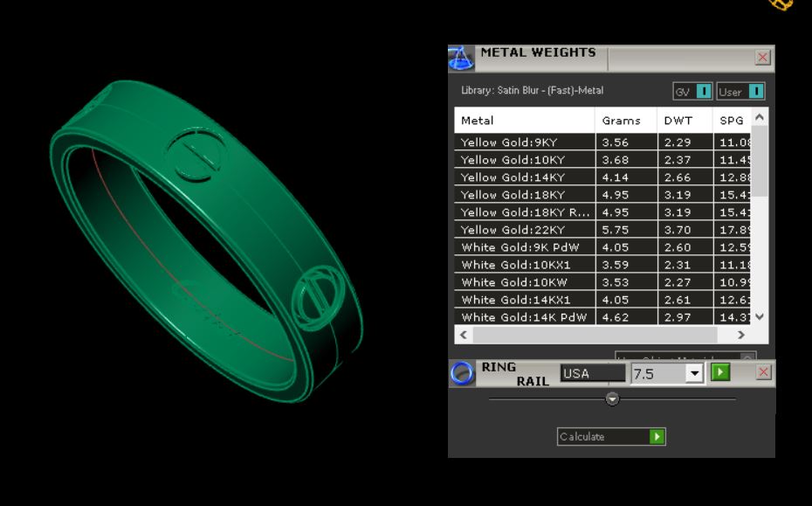812x506 pixels.
Task: Click the ring size slider handle
Action: (612, 399)
